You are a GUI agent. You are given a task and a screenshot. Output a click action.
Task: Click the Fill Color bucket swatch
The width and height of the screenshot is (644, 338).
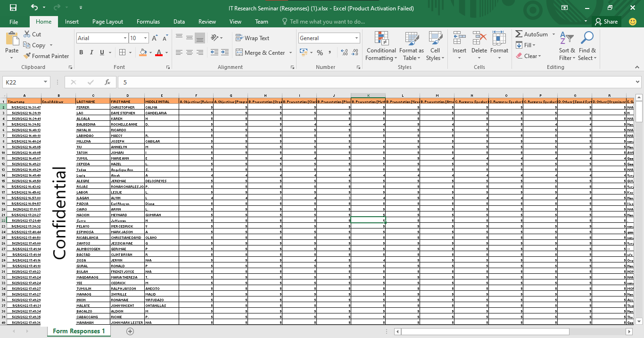click(x=143, y=52)
